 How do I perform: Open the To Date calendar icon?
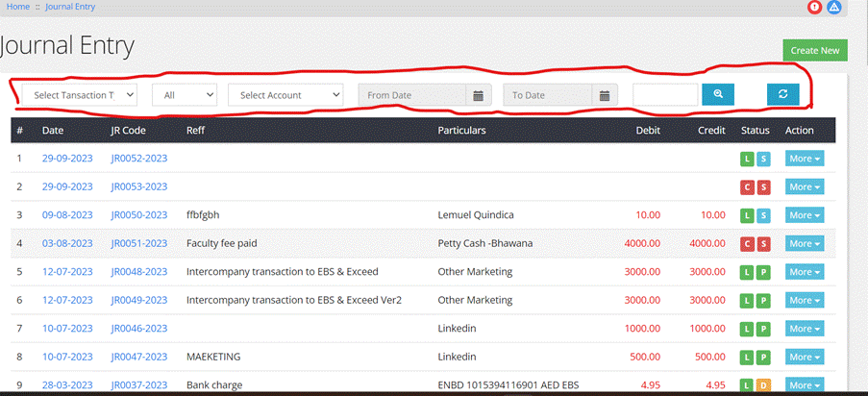(x=604, y=95)
